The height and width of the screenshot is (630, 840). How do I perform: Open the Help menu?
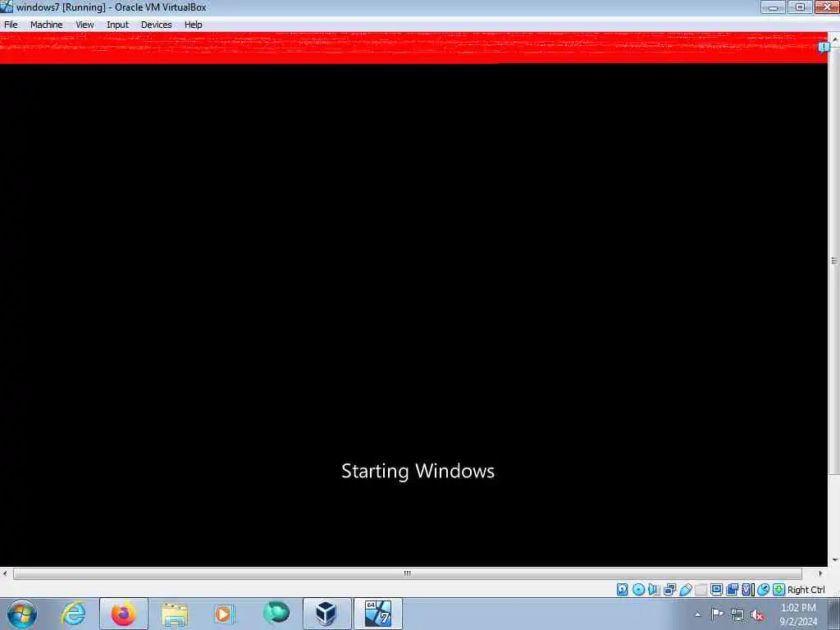pos(194,25)
